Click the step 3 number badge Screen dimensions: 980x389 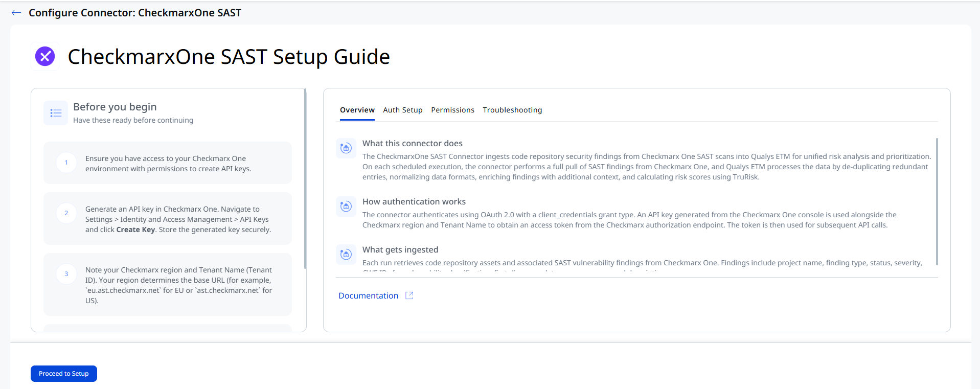point(66,274)
